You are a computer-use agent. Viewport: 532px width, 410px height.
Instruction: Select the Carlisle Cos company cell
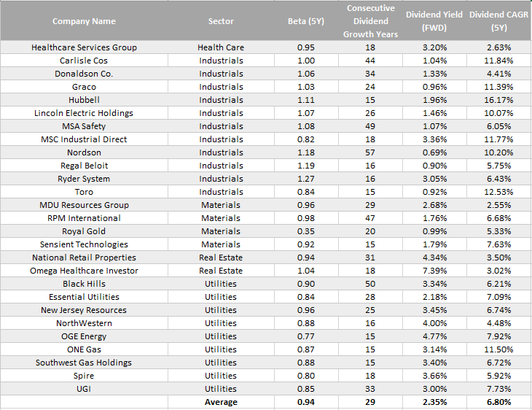pos(84,61)
